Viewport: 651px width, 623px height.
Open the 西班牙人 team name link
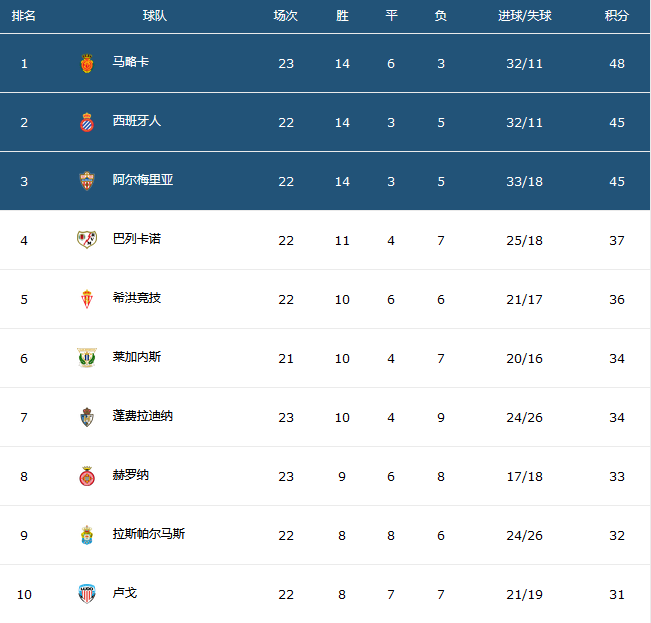[137, 121]
